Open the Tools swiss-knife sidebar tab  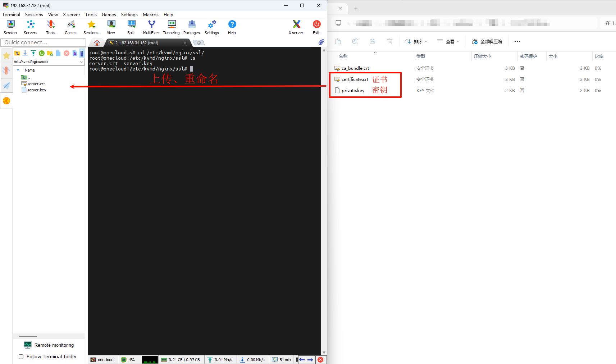click(x=6, y=70)
